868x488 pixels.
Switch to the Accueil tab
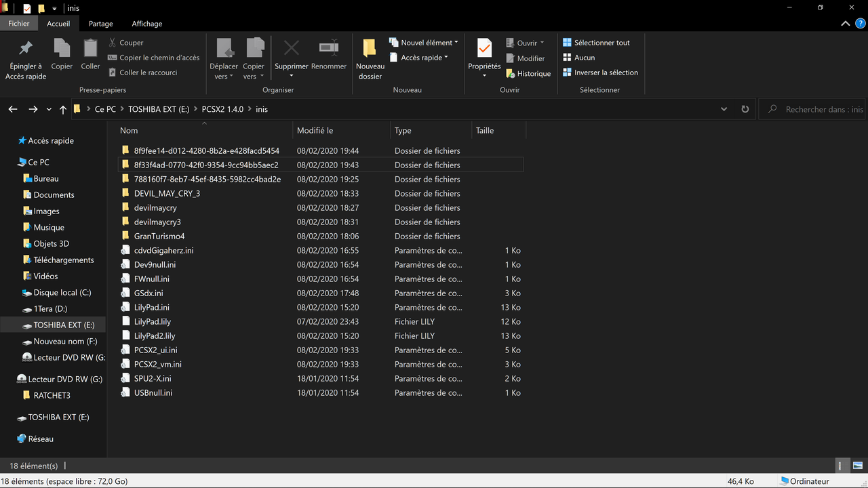coord(58,24)
